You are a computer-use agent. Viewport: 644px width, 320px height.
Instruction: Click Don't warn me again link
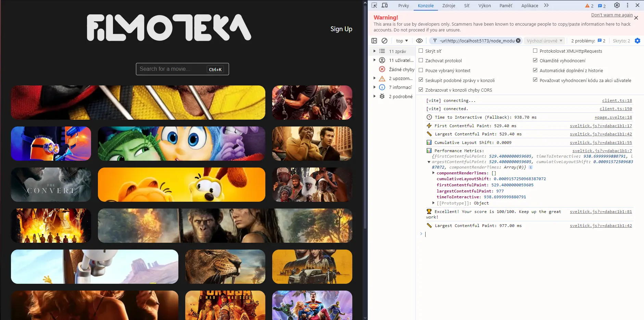[x=612, y=15]
